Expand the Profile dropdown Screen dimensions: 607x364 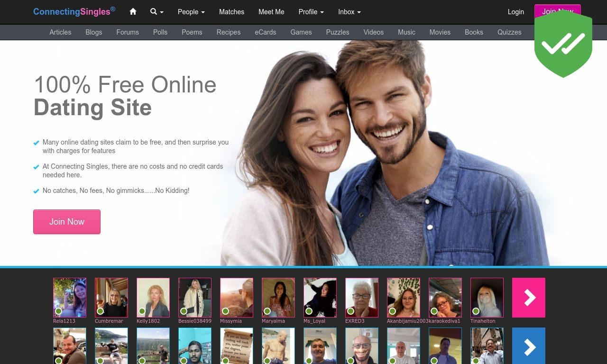pos(311,12)
